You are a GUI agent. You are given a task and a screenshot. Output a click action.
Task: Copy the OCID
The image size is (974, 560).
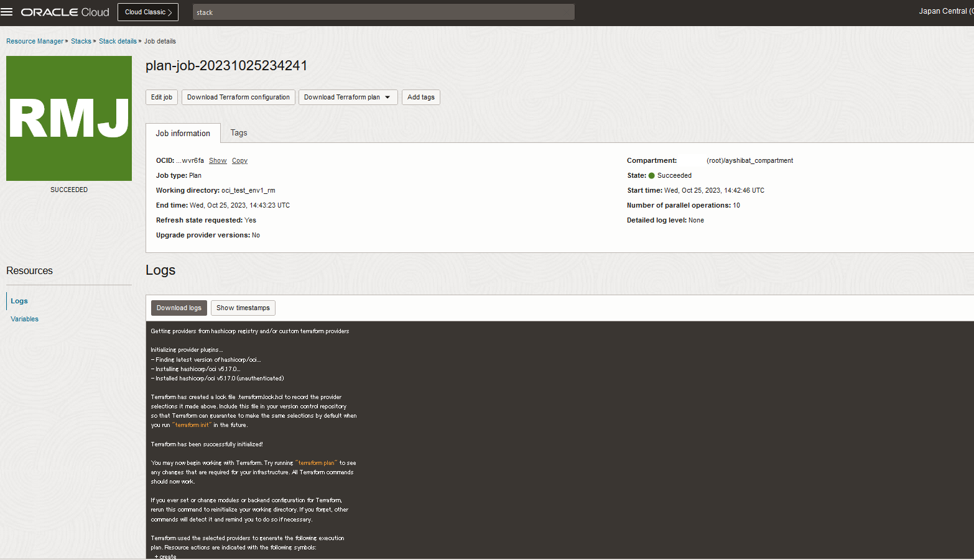click(239, 160)
